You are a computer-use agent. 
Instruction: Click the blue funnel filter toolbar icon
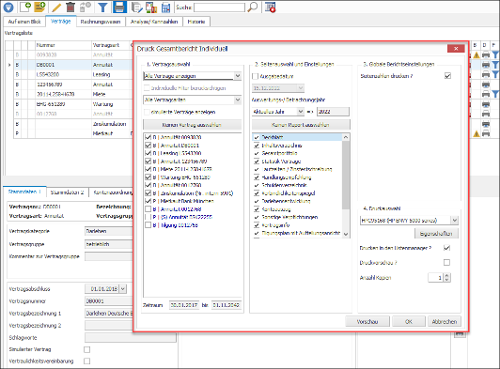(103, 7)
